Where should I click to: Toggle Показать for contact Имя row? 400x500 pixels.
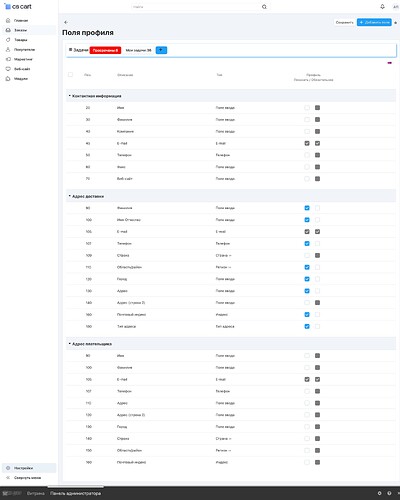pyautogui.click(x=307, y=108)
